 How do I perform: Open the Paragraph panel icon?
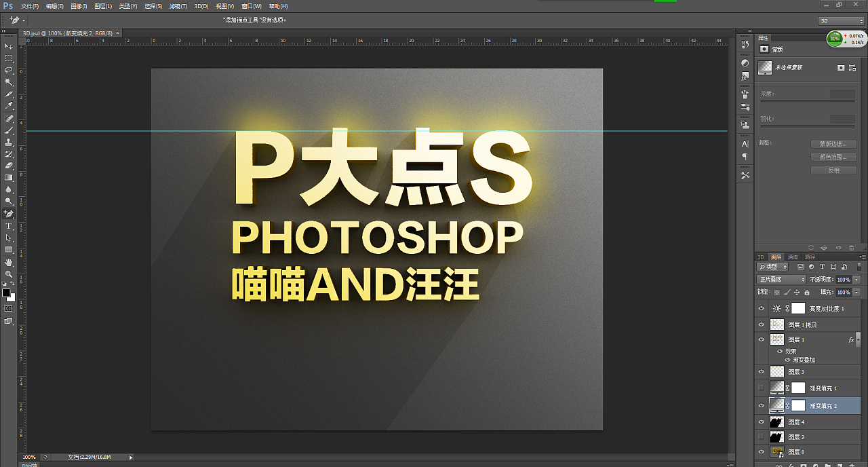pyautogui.click(x=745, y=157)
